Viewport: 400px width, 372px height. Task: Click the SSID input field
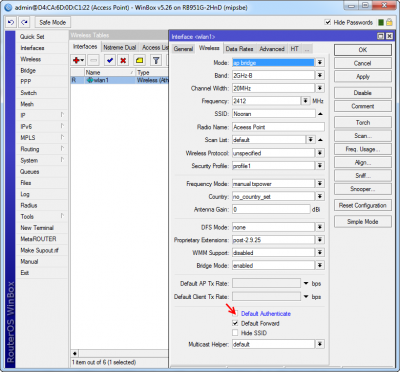click(273, 114)
